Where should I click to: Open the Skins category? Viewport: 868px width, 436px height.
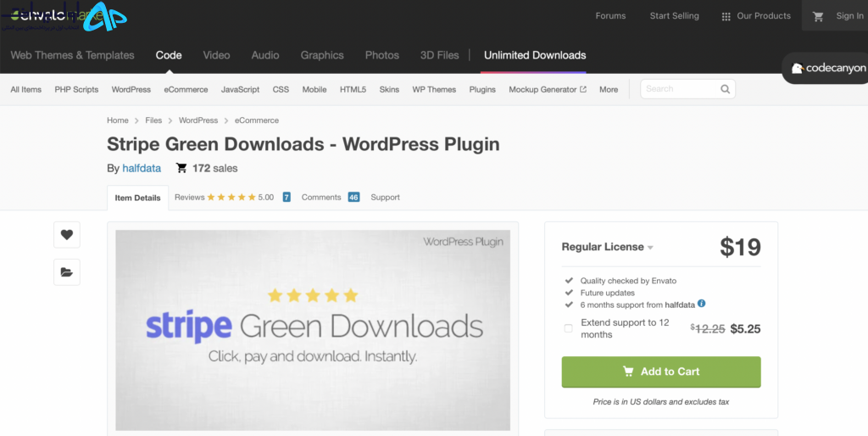tap(389, 89)
